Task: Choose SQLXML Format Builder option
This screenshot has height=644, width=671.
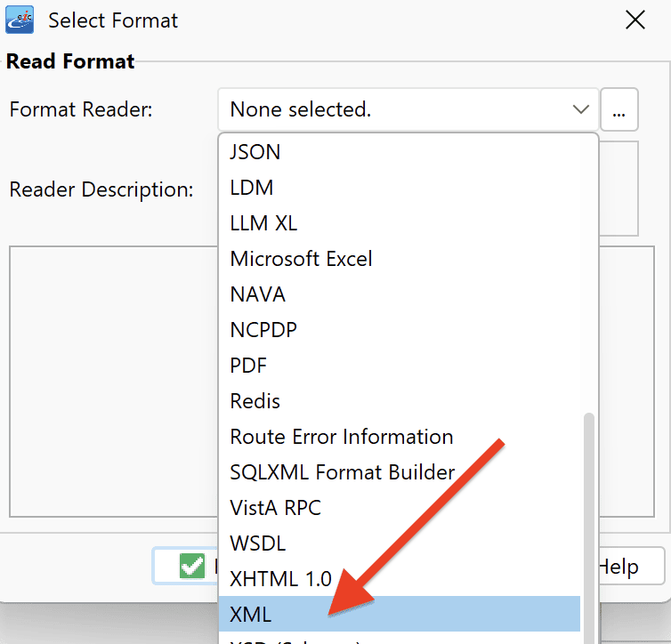Action: coord(400,472)
